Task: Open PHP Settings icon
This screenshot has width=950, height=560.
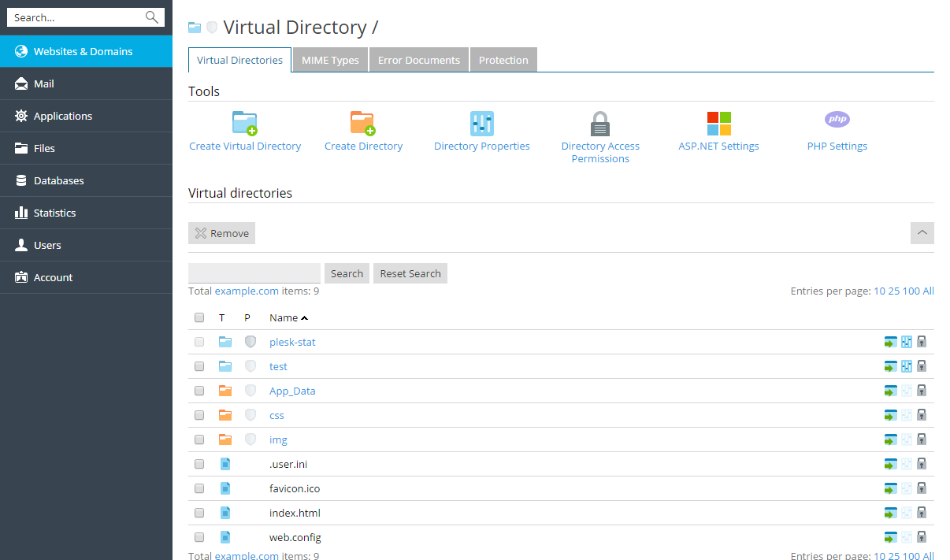Action: (x=837, y=121)
